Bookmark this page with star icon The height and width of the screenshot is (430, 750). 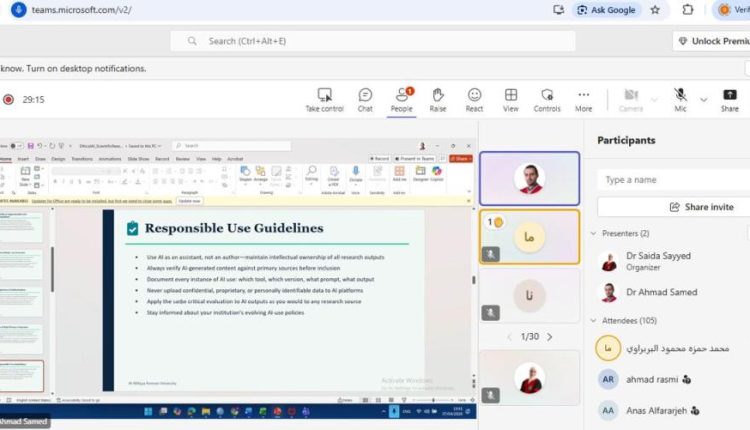655,10
